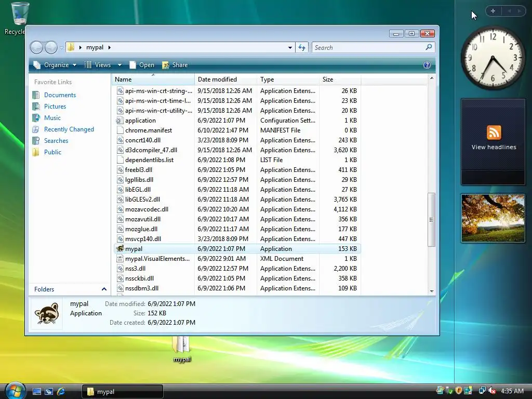Expand root arrow before mypal in address
Viewport: 532px width, 399px height.
[80, 47]
